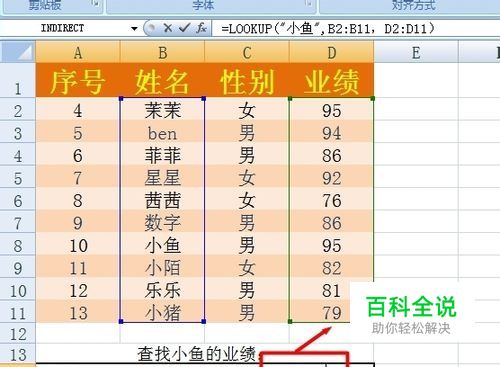Select the cell containing 数字
Screen dimensions: 500x367
click(x=162, y=221)
